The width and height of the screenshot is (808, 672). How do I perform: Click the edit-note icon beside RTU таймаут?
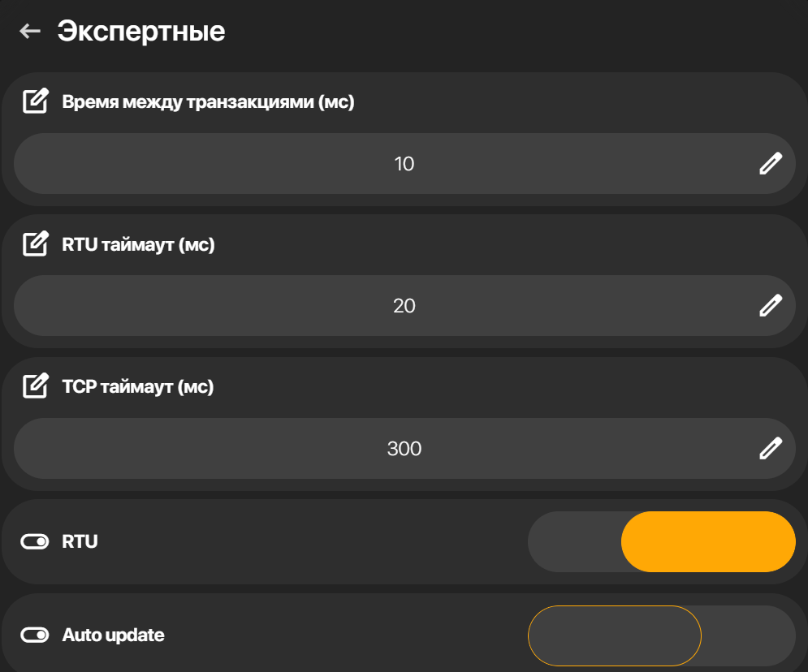(36, 243)
